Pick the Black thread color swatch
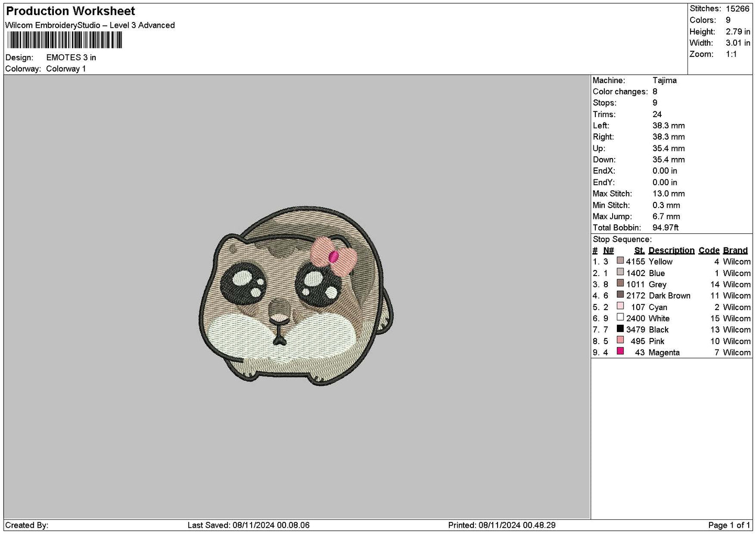The width and height of the screenshot is (756, 534). (x=620, y=329)
